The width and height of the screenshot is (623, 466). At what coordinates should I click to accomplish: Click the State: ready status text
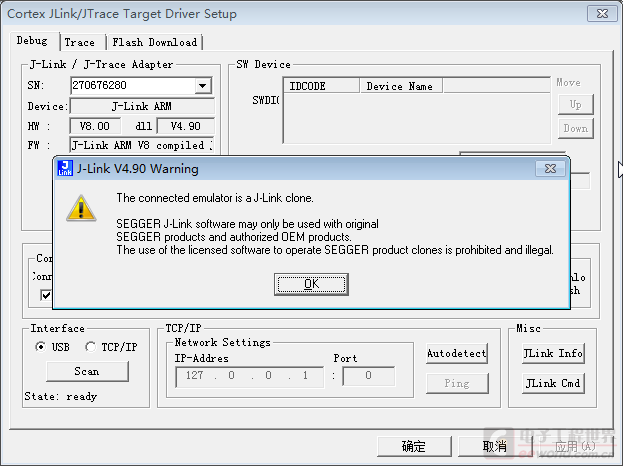(x=60, y=396)
